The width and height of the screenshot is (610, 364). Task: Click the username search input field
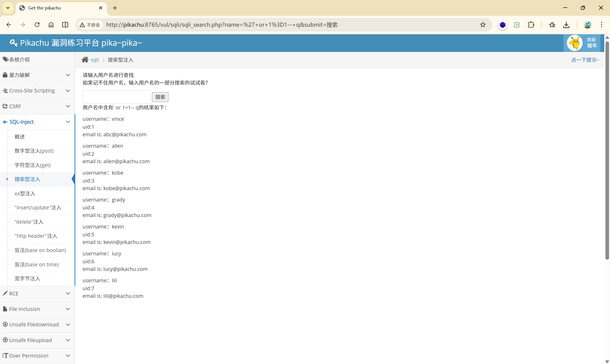(117, 97)
